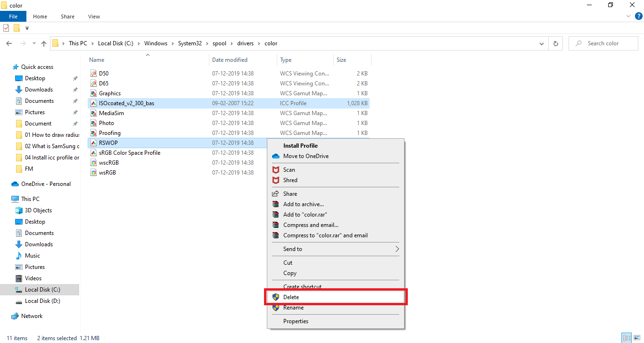The height and width of the screenshot is (343, 644).
Task: Select the ISOcoated_v2_300_bas file row
Action: click(x=229, y=103)
